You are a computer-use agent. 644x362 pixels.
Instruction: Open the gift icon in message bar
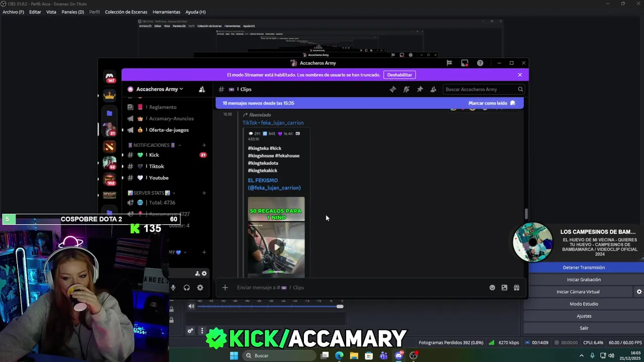tap(517, 288)
